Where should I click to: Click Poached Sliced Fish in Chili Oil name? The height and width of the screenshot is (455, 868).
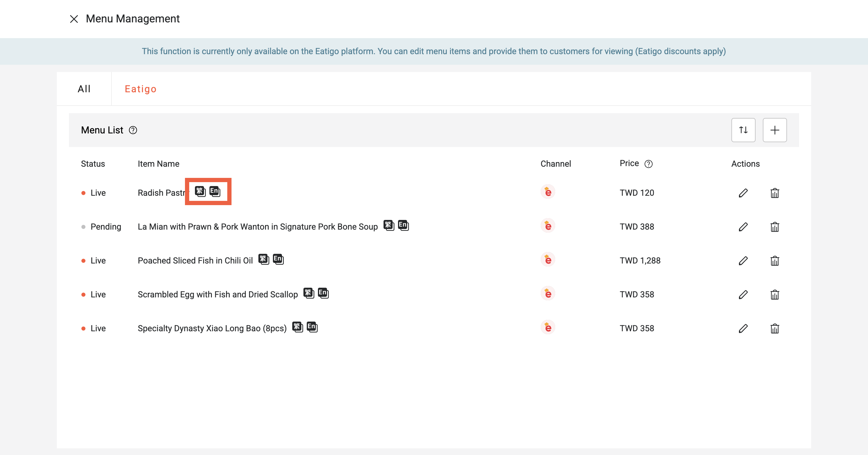coord(195,261)
